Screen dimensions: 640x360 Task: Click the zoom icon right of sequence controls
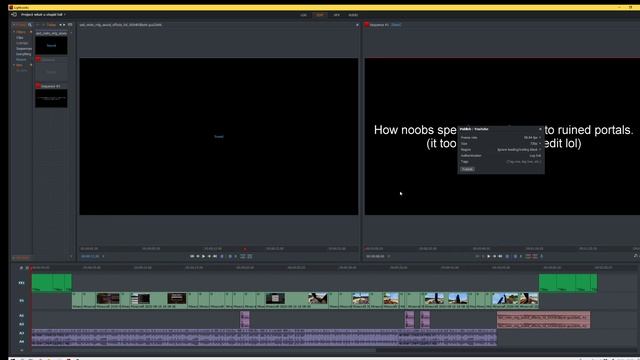(636, 256)
